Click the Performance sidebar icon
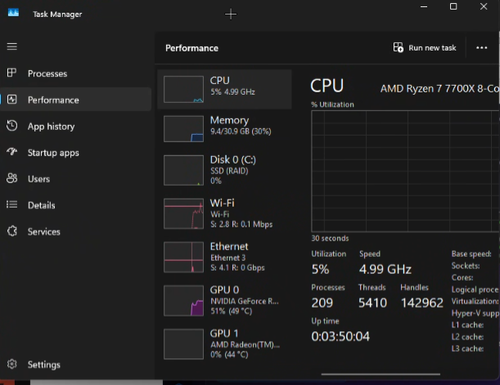This screenshot has height=385, width=500. (x=12, y=99)
